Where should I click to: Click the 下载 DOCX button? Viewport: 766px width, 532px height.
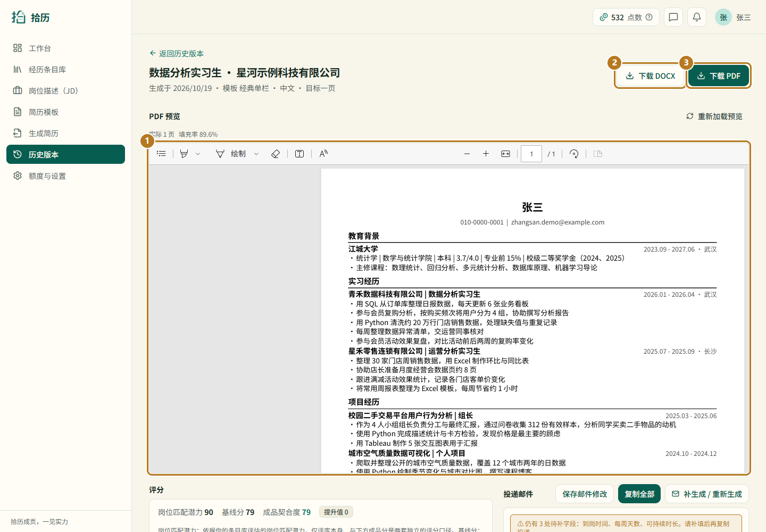[650, 76]
